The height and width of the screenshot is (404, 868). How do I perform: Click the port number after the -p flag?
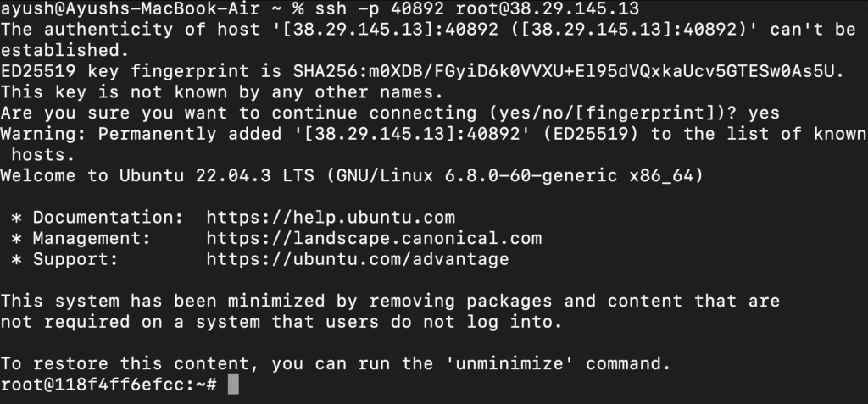coord(417,9)
